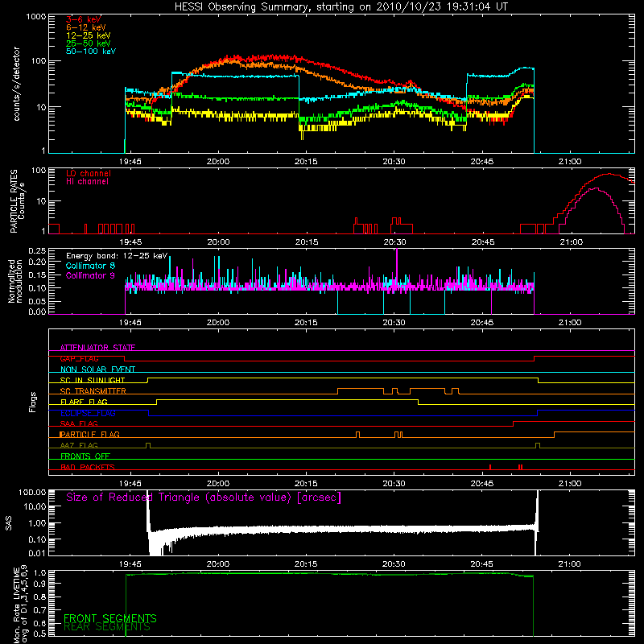Select the SAS axis label
The height and width of the screenshot is (644, 644).
coord(9,522)
